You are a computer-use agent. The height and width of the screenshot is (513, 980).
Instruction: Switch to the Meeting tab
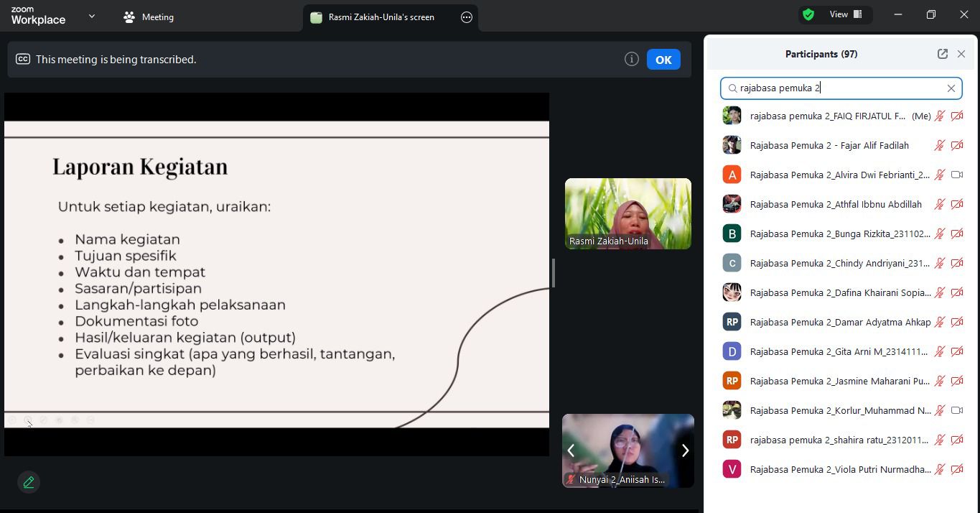[x=149, y=17]
